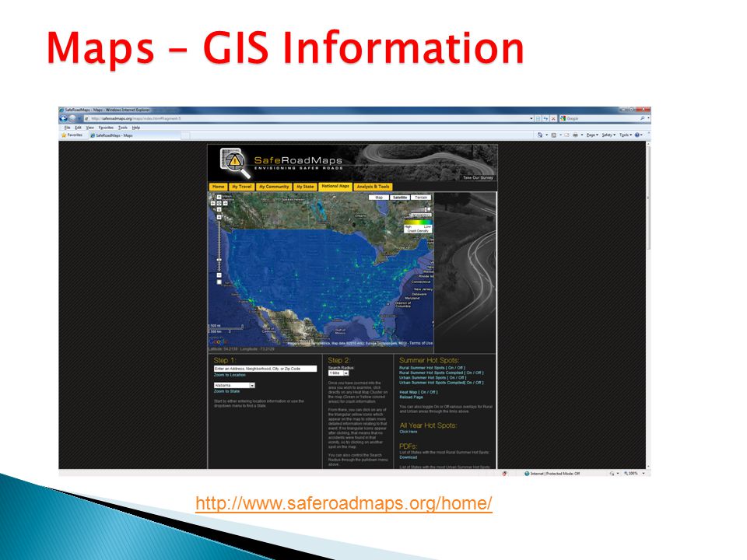The width and height of the screenshot is (747, 560).
Task: Click the Read Mail icon in command bar
Action: 566,135
